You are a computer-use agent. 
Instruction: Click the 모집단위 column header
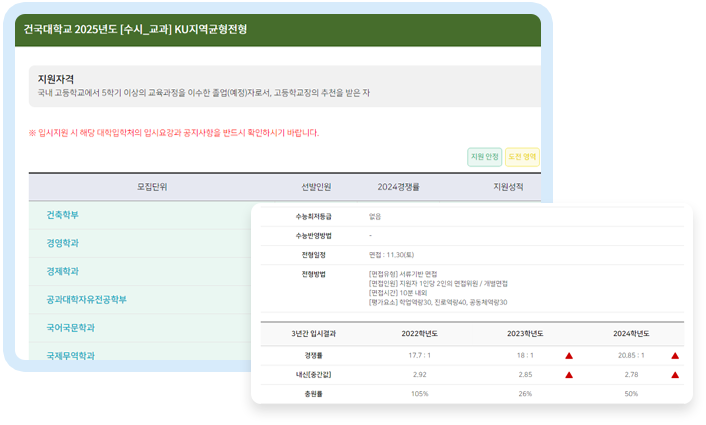click(152, 187)
